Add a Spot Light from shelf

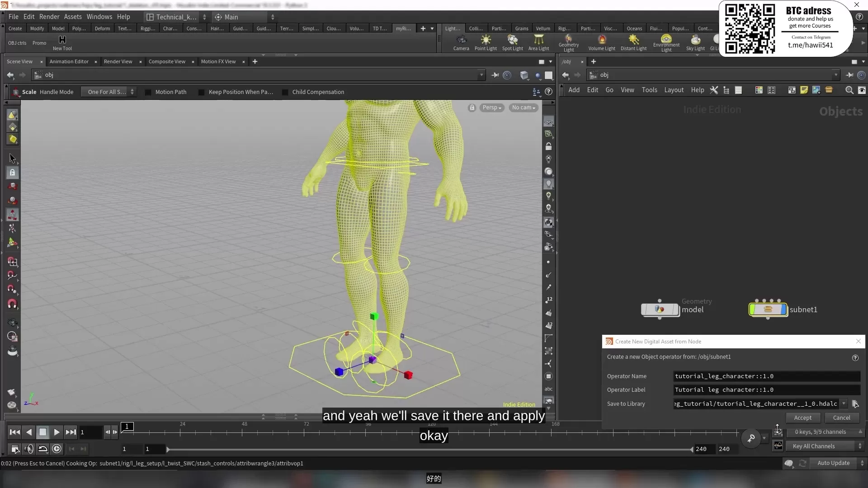pos(512,42)
